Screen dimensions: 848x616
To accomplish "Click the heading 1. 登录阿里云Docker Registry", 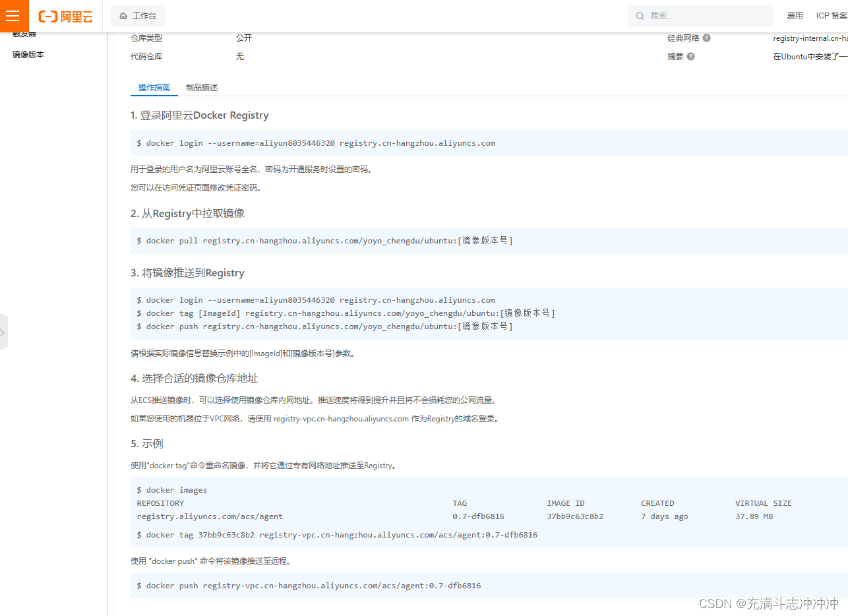I will [200, 115].
